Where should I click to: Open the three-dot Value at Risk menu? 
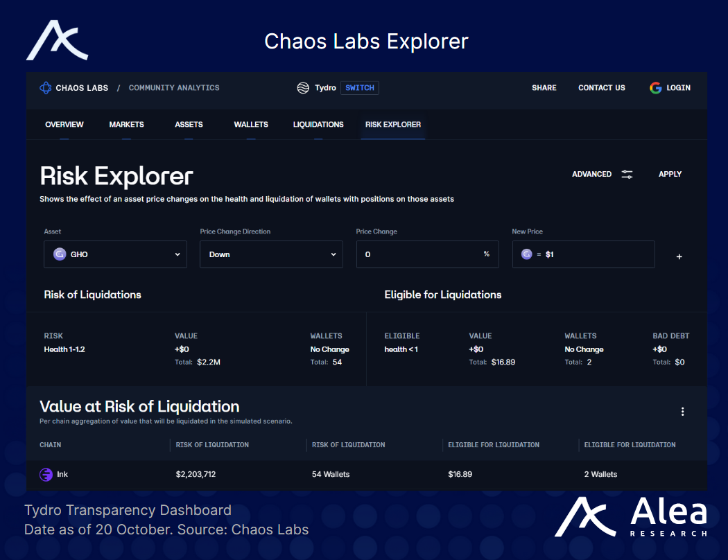click(x=682, y=412)
